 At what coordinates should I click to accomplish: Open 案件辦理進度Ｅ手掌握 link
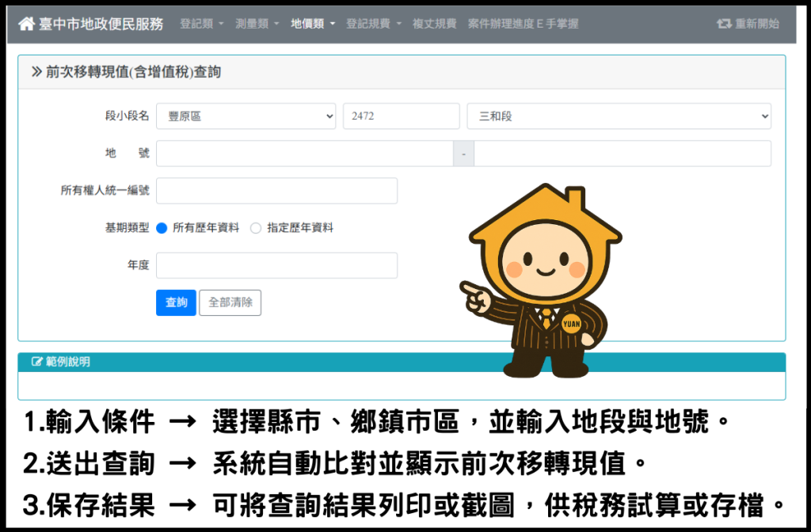523,24
